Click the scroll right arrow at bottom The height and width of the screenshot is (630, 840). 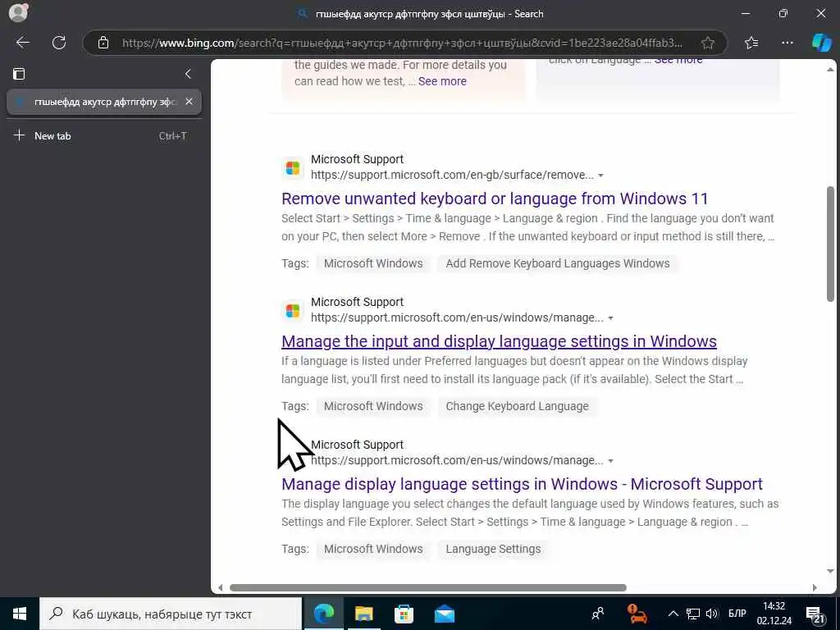pos(815,587)
